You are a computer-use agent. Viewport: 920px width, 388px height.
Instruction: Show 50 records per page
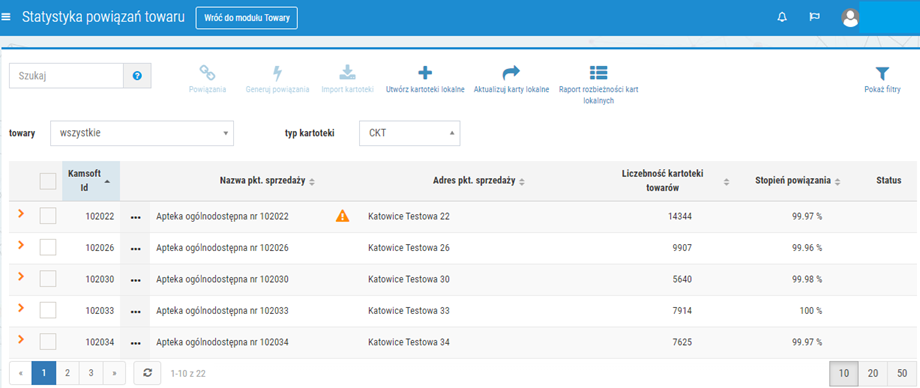[x=900, y=373]
